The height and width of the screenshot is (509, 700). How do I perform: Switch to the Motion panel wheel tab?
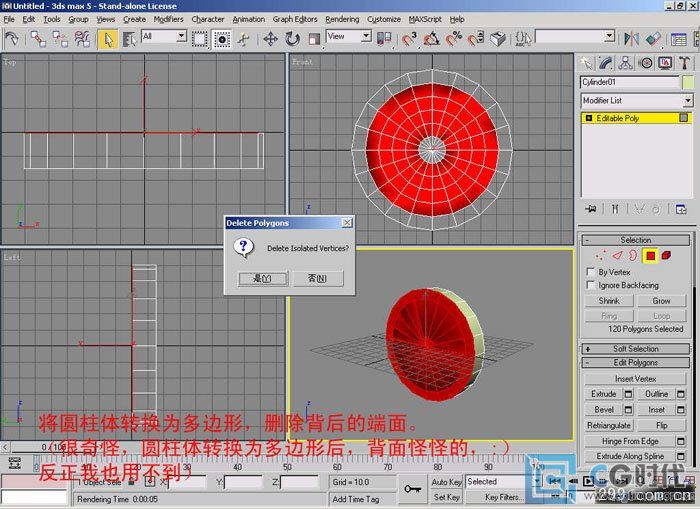(x=646, y=63)
